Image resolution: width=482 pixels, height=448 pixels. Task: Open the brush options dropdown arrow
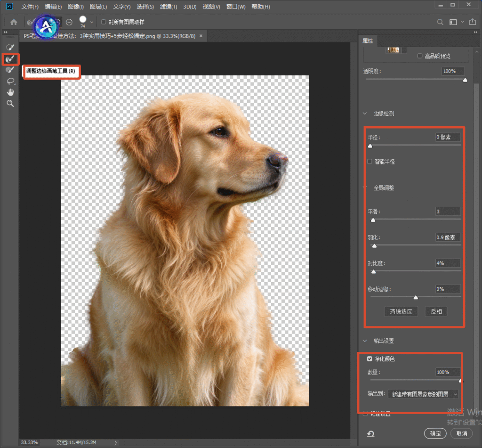[92, 22]
